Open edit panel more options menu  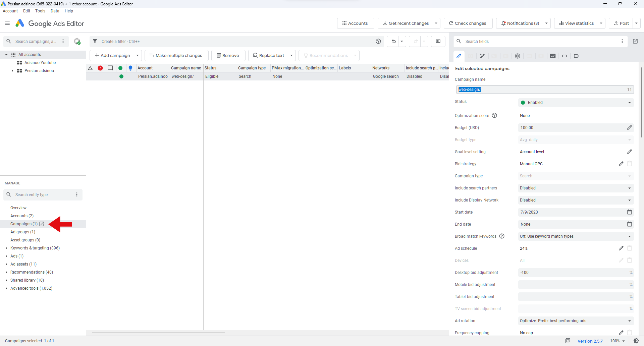click(622, 41)
